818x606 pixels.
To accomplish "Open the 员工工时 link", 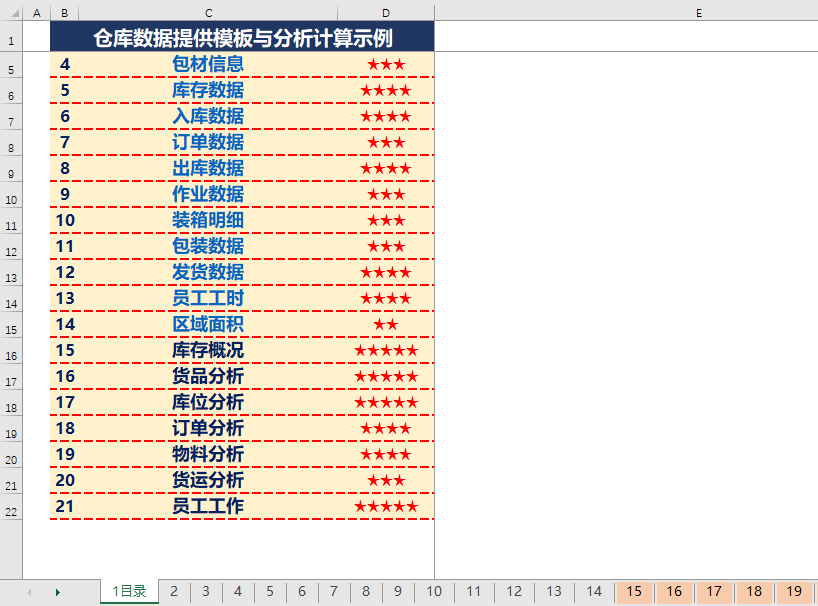I will [x=208, y=298].
